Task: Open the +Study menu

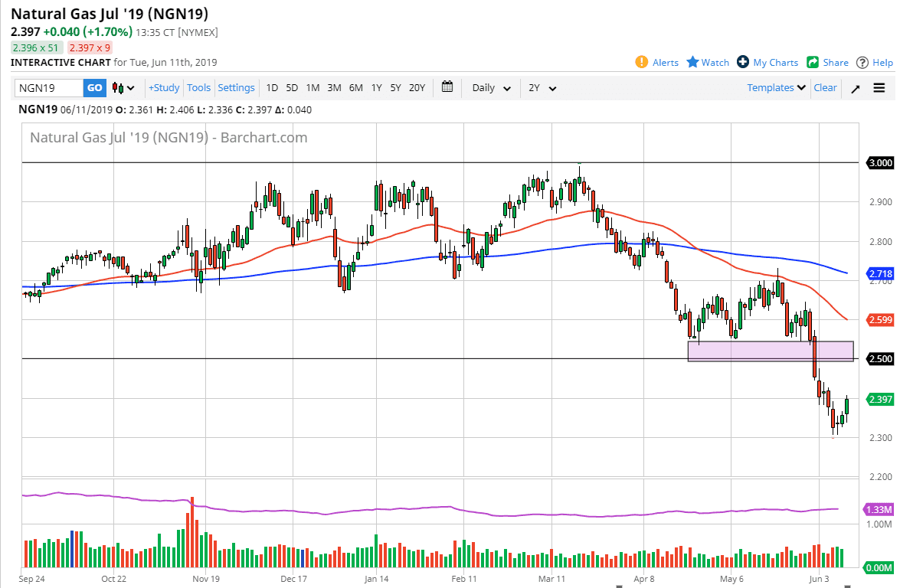Action: (x=163, y=88)
